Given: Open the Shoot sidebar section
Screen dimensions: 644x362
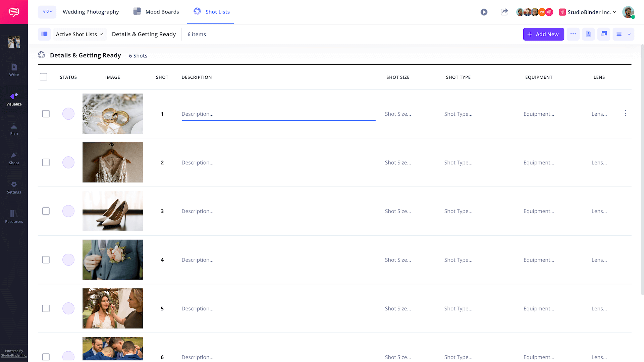Looking at the screenshot, I should coord(14,158).
